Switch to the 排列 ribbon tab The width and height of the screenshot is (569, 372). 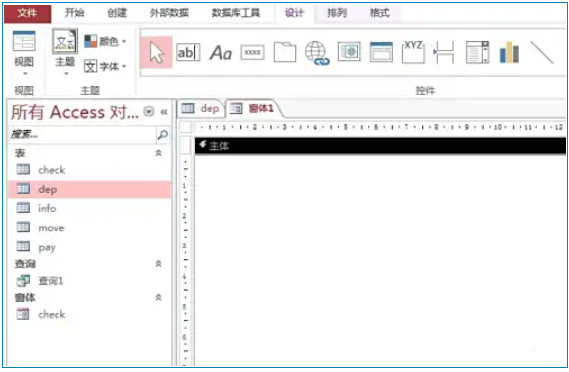[x=337, y=13]
